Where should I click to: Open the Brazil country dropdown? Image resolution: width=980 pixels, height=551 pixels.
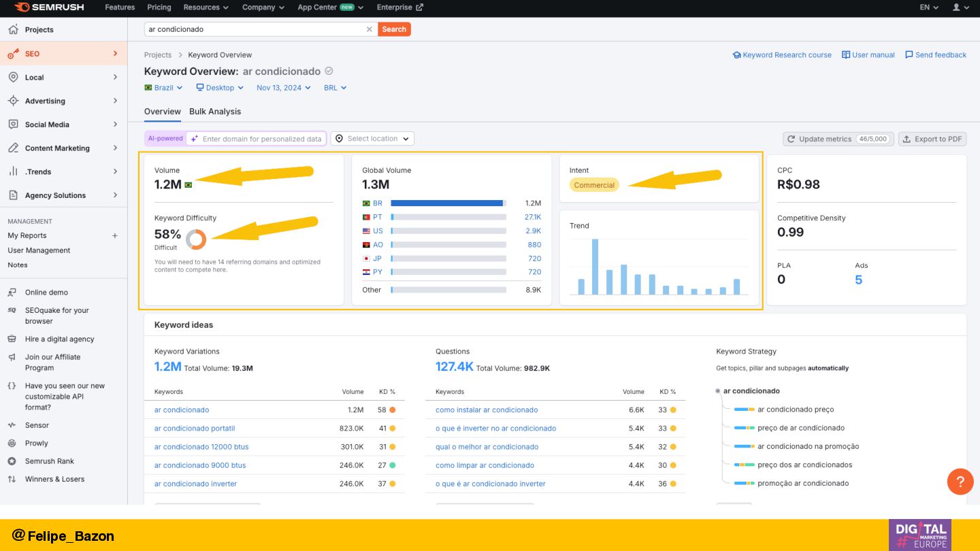pos(163,88)
